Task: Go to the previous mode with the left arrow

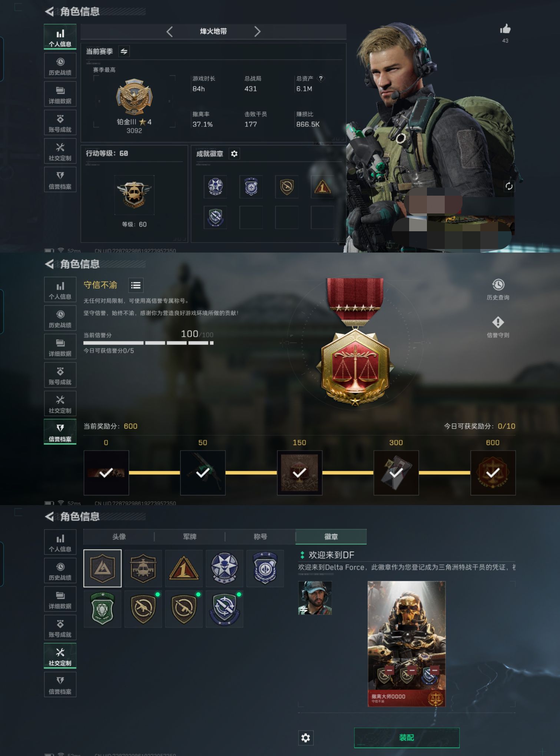Action: click(170, 31)
